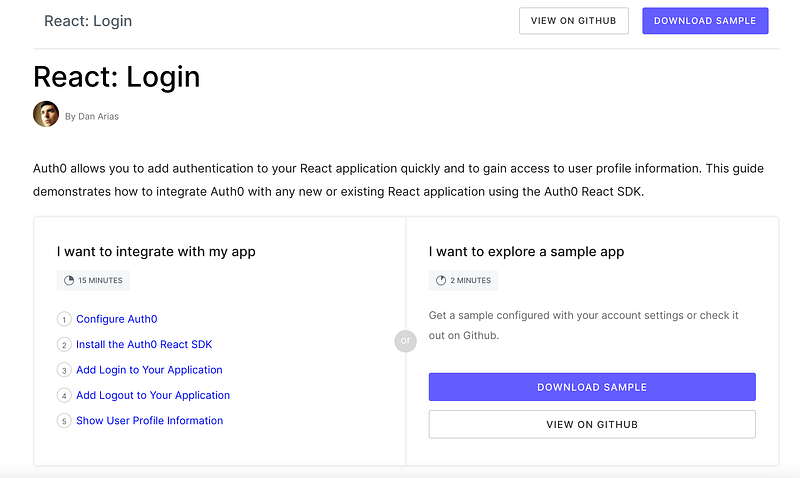
Task: Click the step 3 number circle
Action: [x=64, y=370]
